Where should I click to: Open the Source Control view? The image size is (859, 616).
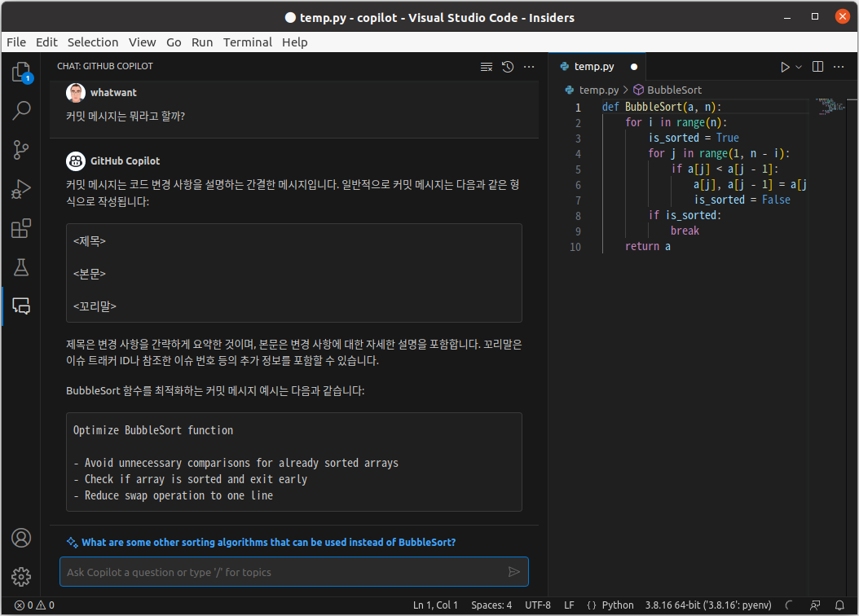[21, 149]
